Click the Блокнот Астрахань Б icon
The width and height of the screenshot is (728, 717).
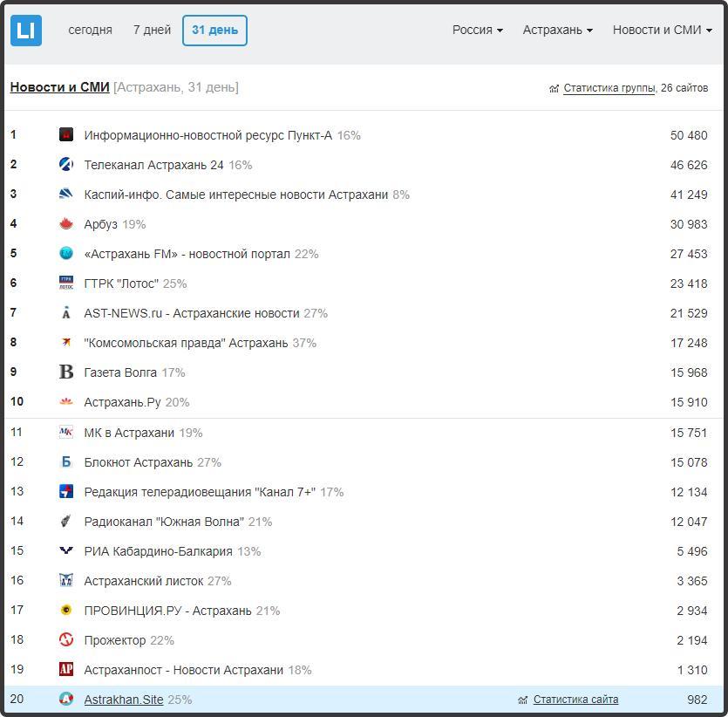click(x=66, y=462)
